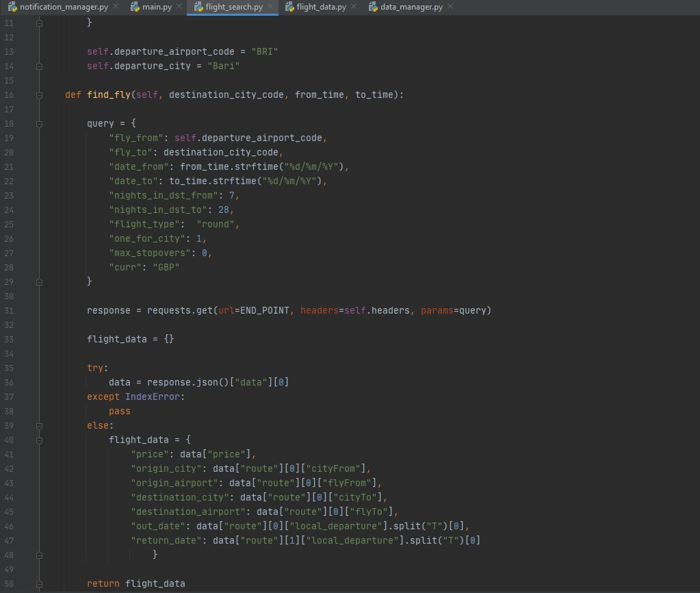The height and width of the screenshot is (593, 700).
Task: Close the notification_manager.py tab
Action: pyautogui.click(x=116, y=7)
